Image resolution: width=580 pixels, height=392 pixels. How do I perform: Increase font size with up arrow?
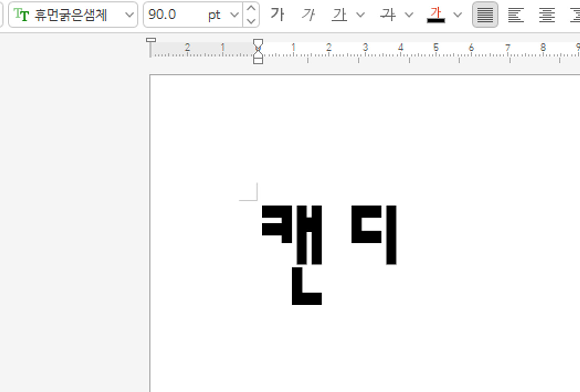pos(251,8)
